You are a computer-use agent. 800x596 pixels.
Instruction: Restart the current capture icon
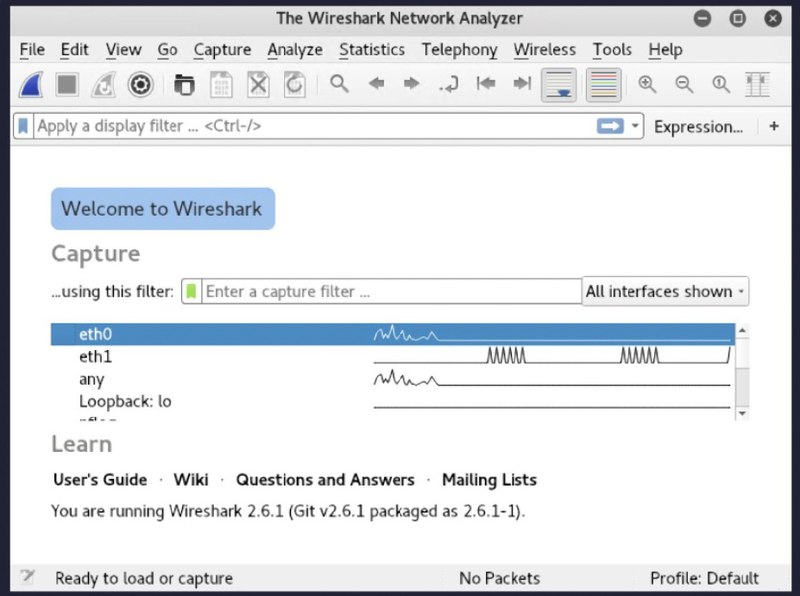tap(104, 85)
